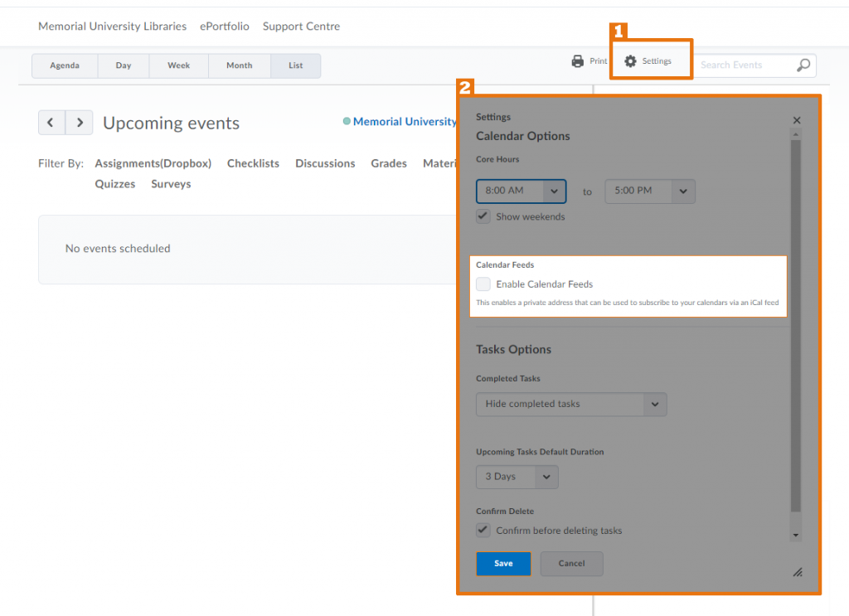Uncheck Show weekends

(x=483, y=216)
